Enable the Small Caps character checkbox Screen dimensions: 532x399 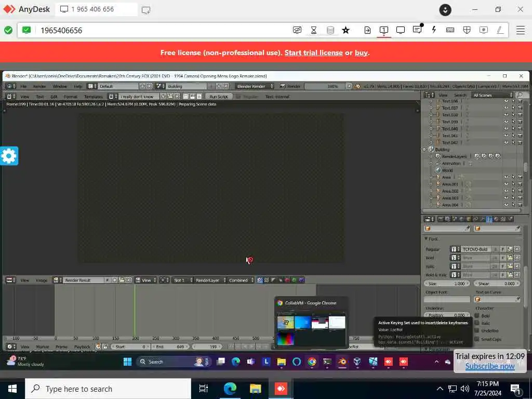coord(477,339)
